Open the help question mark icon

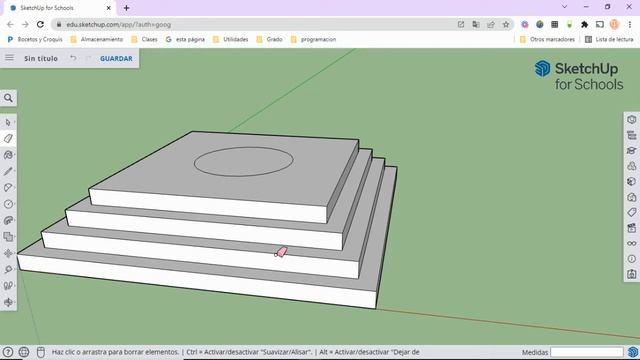(x=7, y=352)
